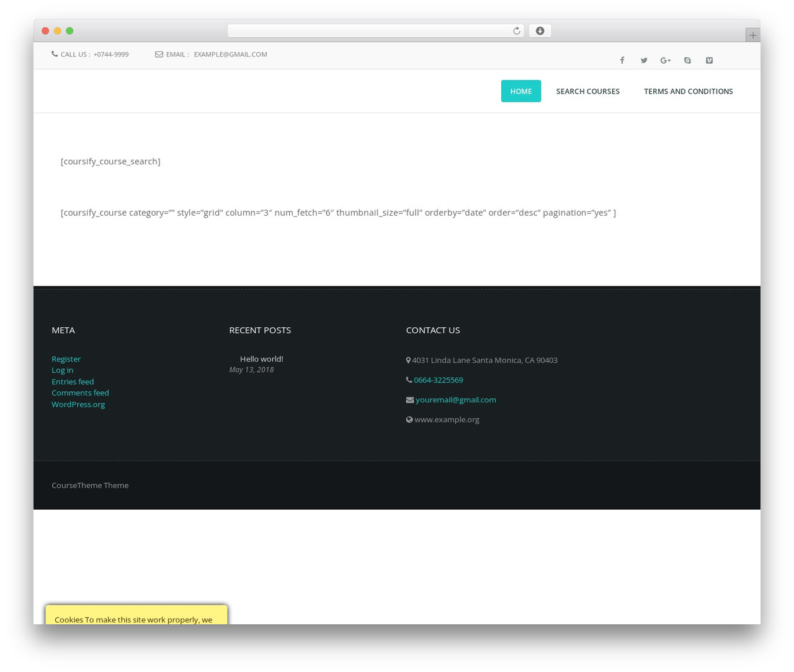The height and width of the screenshot is (672, 794).
Task: Open the Hello world! recent post
Action: pos(261,359)
